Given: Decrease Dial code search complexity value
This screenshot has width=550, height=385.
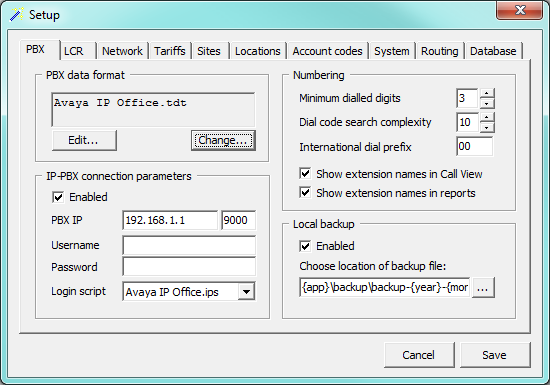Looking at the screenshot, I should [x=487, y=127].
